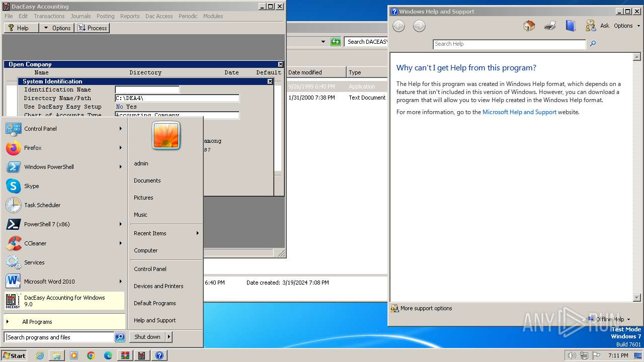Open the Edit menu in DacEasy
The width and height of the screenshot is (644, 362).
coord(23,16)
